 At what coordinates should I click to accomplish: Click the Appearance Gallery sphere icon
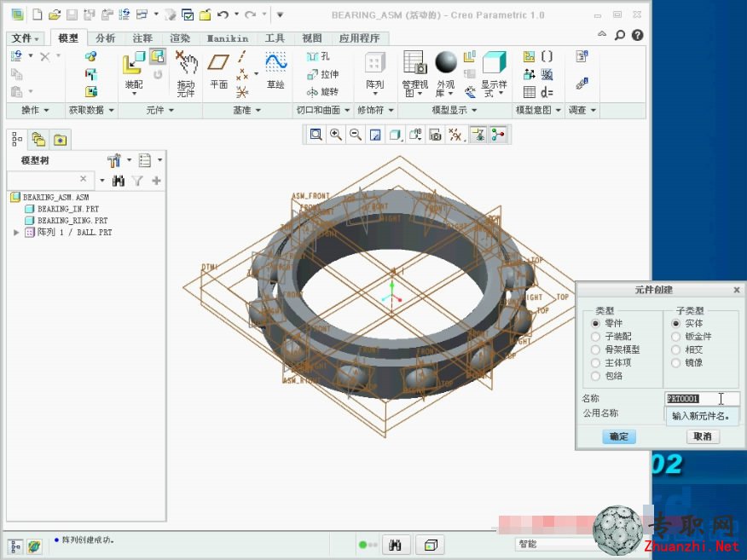(446, 62)
